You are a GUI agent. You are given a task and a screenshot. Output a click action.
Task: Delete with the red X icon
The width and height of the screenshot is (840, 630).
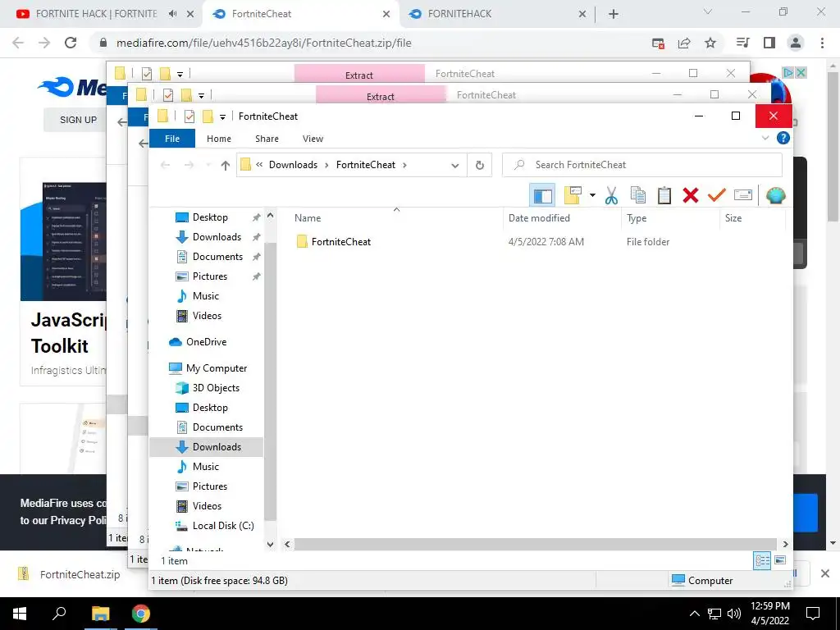click(691, 195)
